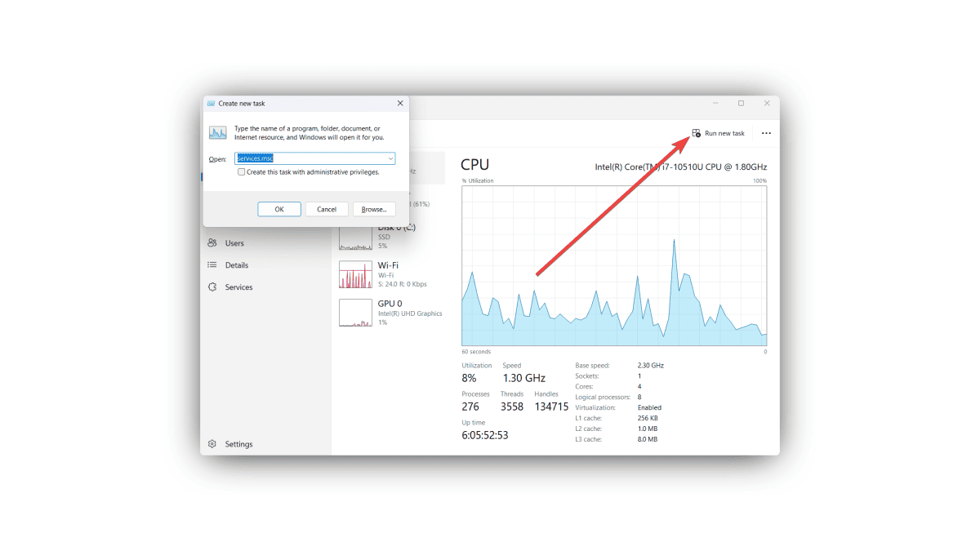Viewport: 980px width, 551px height.
Task: Expand the Open combo box dropdown arrow
Action: click(390, 159)
